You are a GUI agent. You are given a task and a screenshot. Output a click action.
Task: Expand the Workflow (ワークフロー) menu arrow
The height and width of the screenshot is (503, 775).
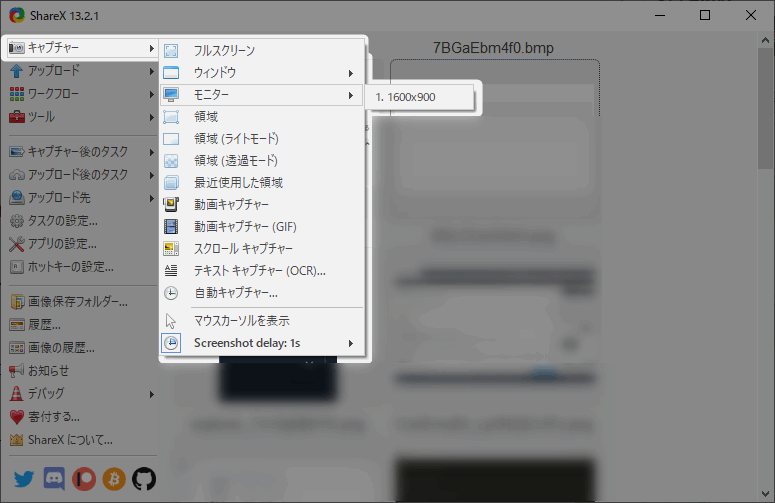pos(151,94)
